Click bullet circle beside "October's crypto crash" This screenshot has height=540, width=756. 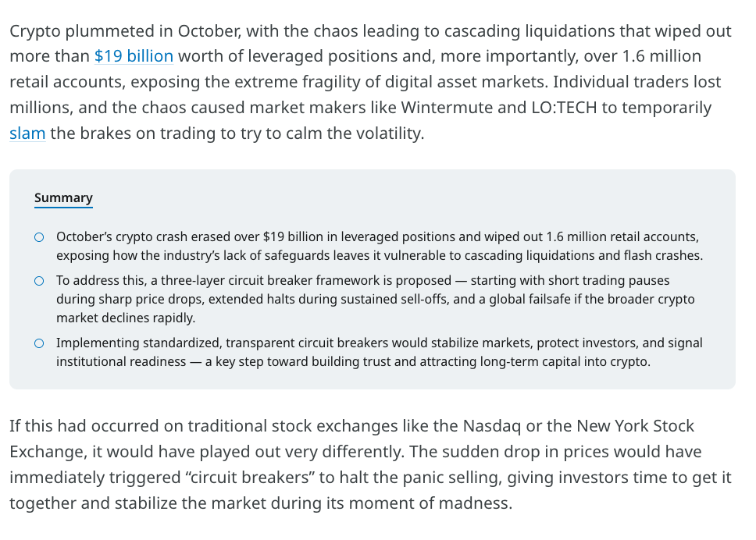point(39,236)
